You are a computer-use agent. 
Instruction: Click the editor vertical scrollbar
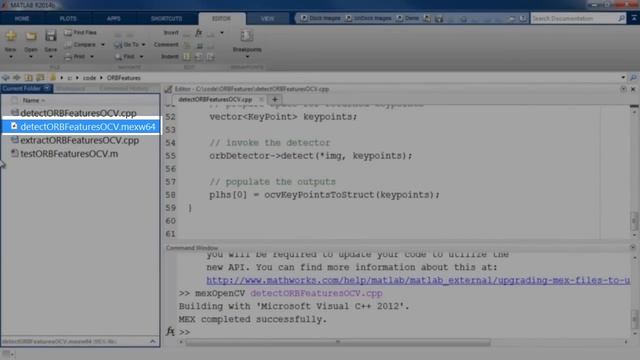coord(634,220)
